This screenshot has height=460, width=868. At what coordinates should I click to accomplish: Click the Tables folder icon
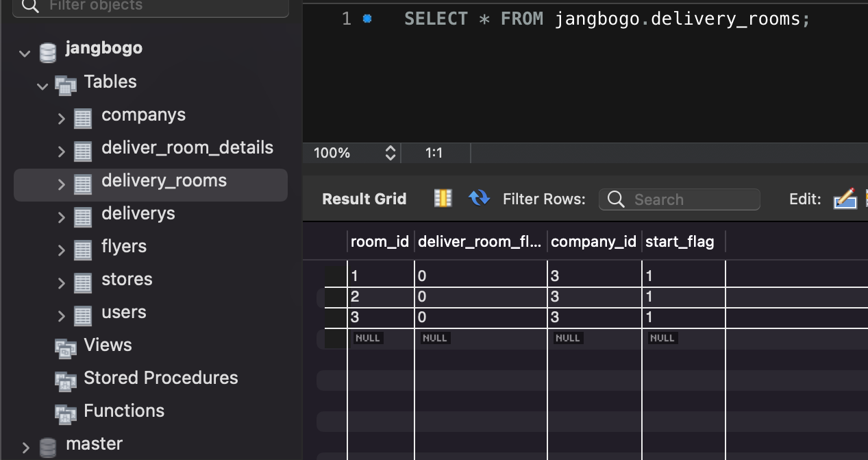point(66,86)
